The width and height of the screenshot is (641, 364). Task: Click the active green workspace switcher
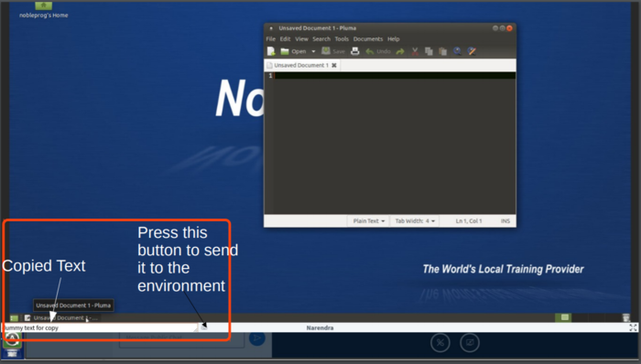tap(565, 317)
